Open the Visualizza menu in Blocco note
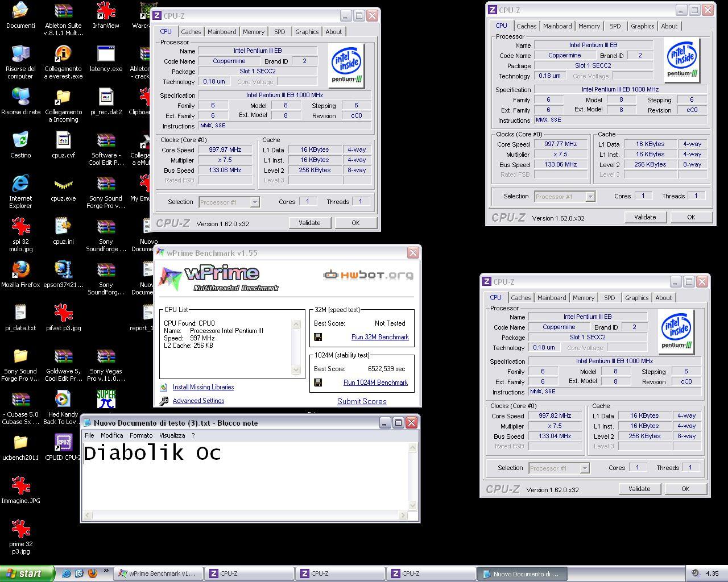The width and height of the screenshot is (728, 582). coord(172,435)
